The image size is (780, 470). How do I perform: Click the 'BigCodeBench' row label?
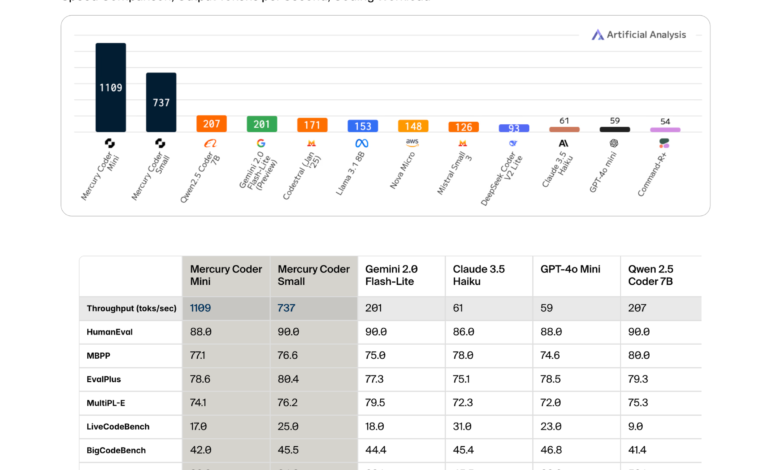(116, 450)
